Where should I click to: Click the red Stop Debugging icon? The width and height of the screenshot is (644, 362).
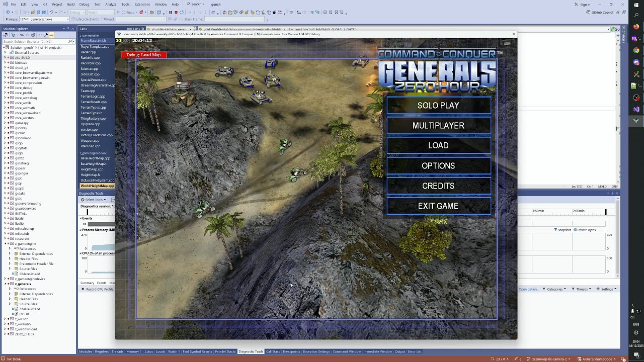click(176, 12)
